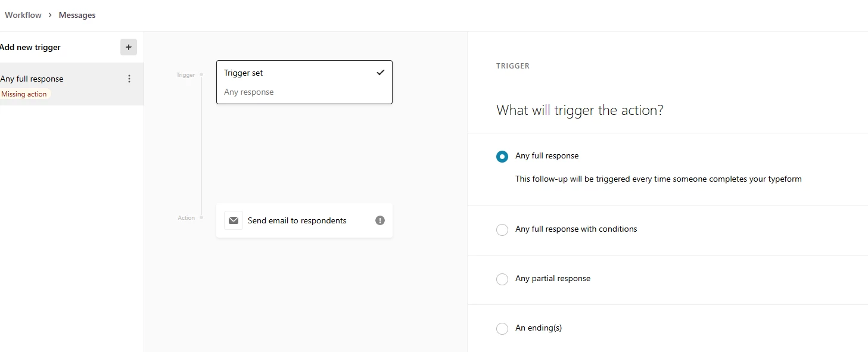Click the envelope icon in action card
The height and width of the screenshot is (352, 868).
(234, 220)
